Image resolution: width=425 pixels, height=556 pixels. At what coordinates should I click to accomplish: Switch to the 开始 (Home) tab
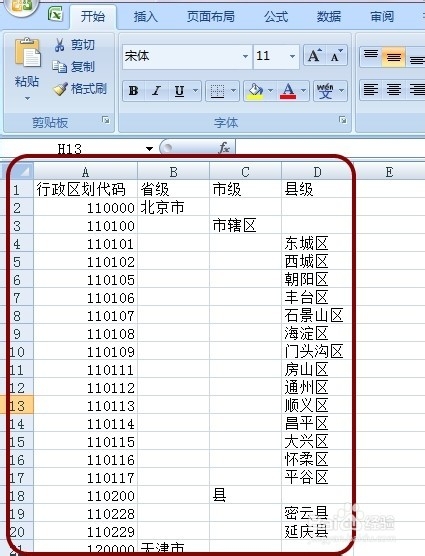tap(93, 17)
